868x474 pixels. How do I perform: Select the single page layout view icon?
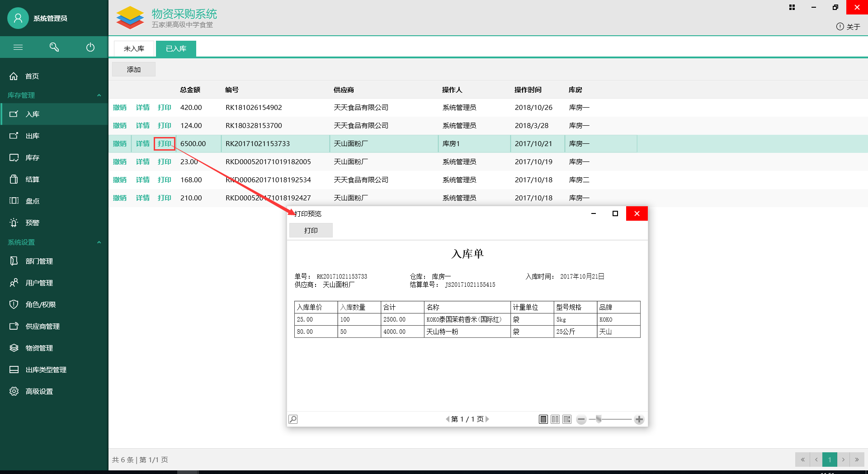543,419
